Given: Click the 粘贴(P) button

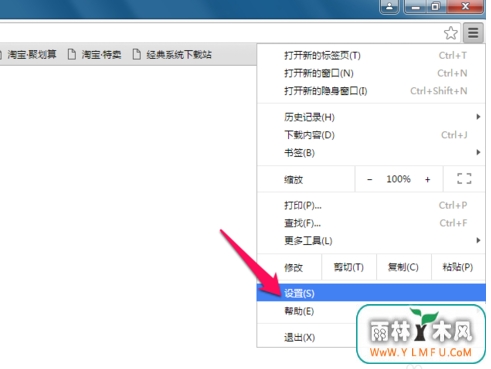Looking at the screenshot, I should pos(458,267).
